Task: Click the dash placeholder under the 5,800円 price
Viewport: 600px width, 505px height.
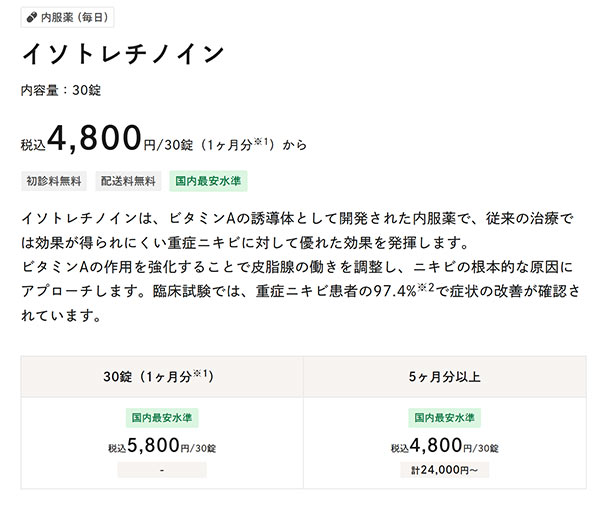Action: coord(162,470)
